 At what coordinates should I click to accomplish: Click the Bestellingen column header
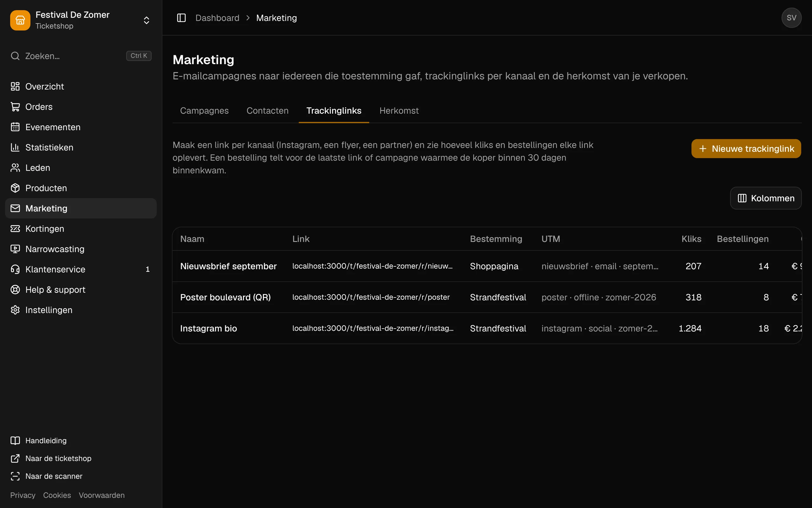tap(743, 239)
